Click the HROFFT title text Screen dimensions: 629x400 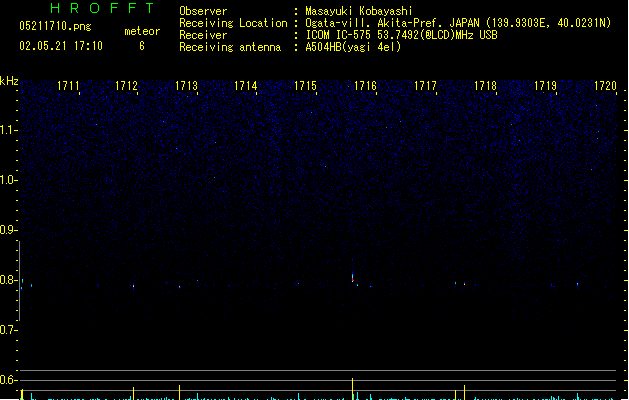pyautogui.click(x=103, y=8)
